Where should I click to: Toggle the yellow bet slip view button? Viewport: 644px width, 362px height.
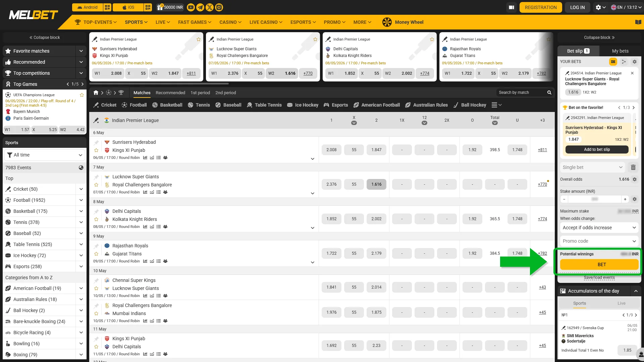pyautogui.click(x=613, y=62)
